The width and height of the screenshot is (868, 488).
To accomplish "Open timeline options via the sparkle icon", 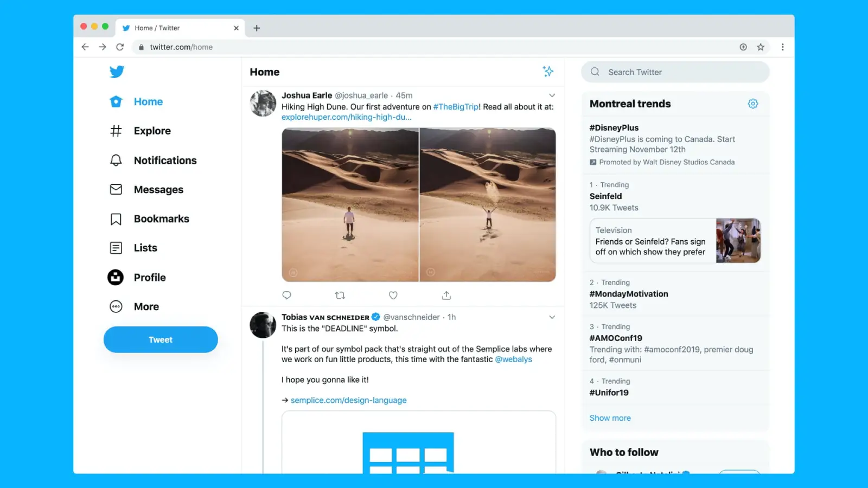I will click(548, 71).
